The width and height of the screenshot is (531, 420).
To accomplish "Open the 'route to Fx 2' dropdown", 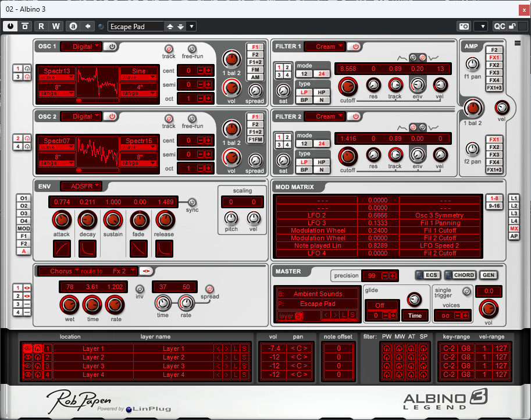I will (x=109, y=271).
